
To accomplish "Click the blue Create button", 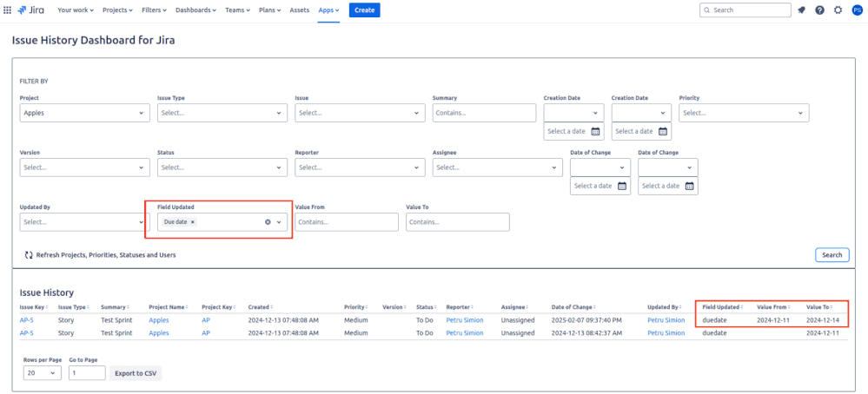I will pos(364,10).
